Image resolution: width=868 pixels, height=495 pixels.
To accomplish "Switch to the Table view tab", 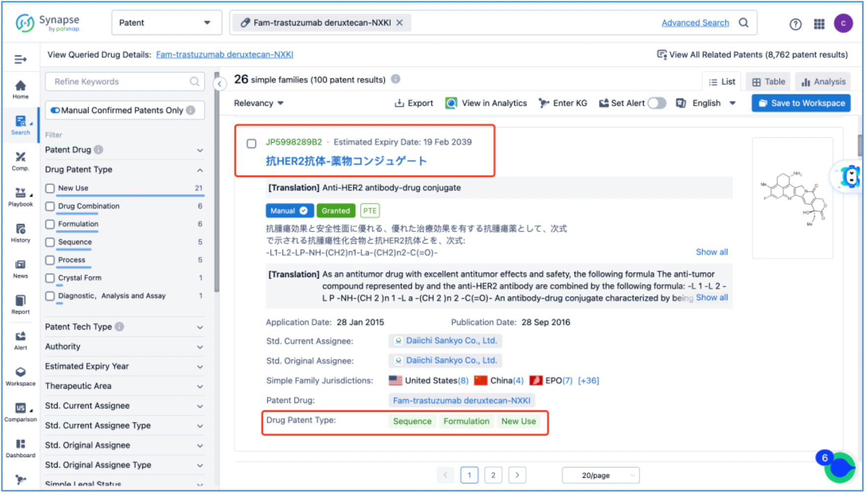I will (769, 82).
